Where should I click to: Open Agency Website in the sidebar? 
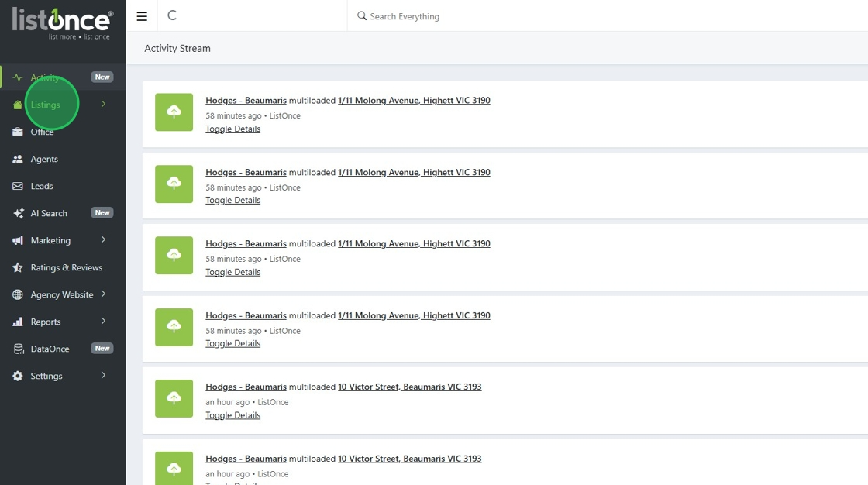pos(62,294)
